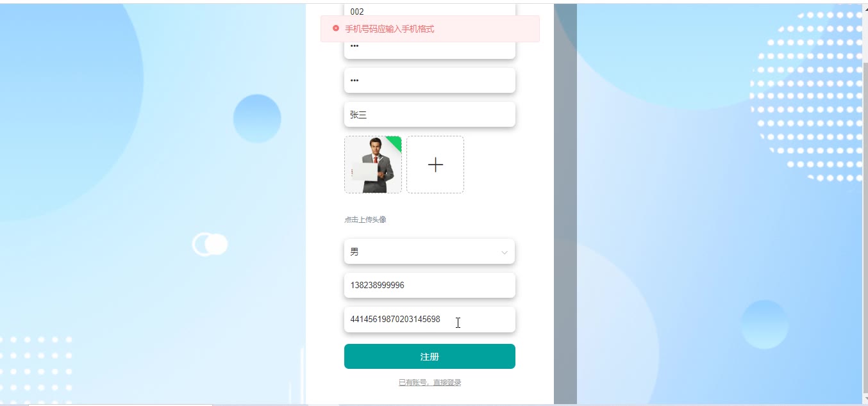The image size is (868, 406).
Task: Click the 注册 register button
Action: [430, 357]
